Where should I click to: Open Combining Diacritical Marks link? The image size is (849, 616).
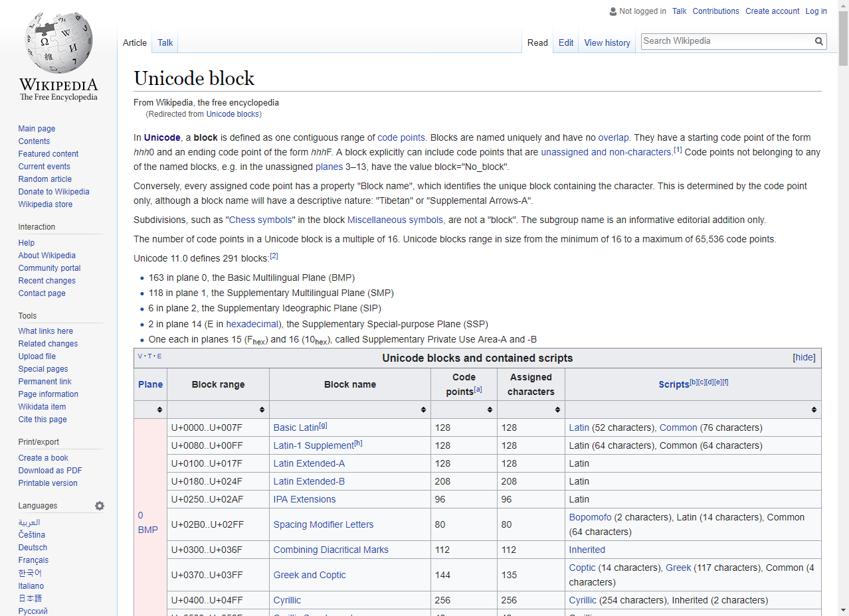pos(331,550)
